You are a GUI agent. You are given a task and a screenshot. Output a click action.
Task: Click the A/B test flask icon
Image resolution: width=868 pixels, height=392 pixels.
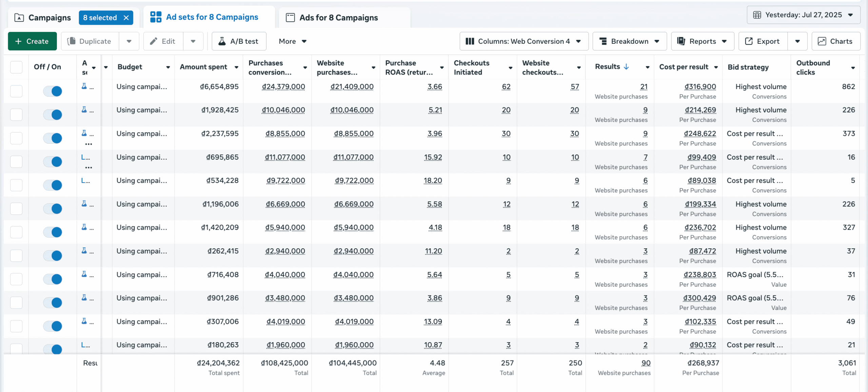pos(222,41)
